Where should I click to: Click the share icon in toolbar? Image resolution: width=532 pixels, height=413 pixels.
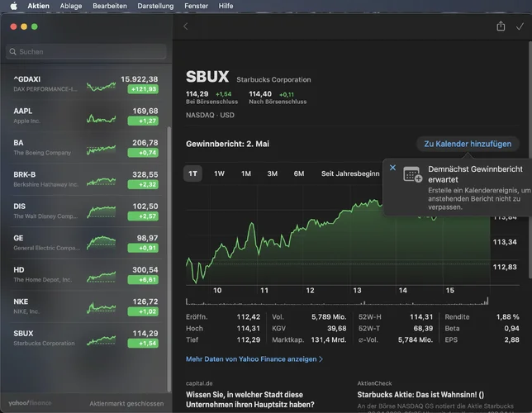pyautogui.click(x=501, y=26)
